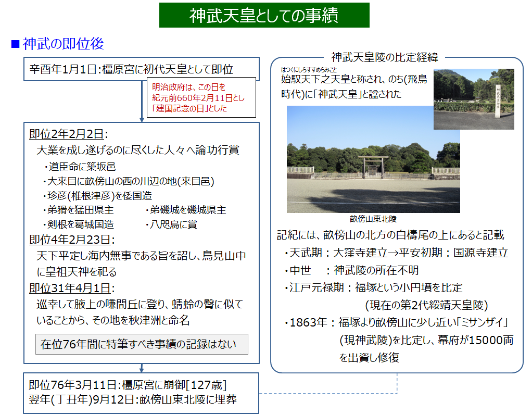Click the line (現在の第2代綏靖天皇陵)
532x414 pixels.
(x=426, y=305)
